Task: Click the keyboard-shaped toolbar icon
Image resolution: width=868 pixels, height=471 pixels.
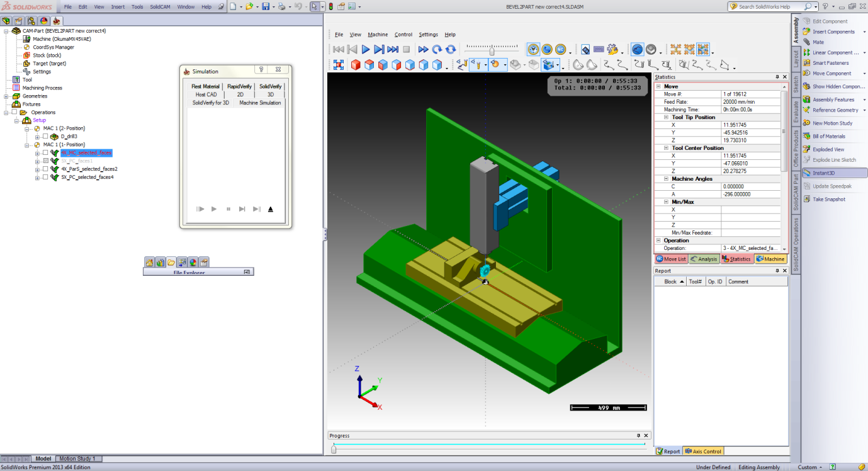Action: [x=599, y=49]
